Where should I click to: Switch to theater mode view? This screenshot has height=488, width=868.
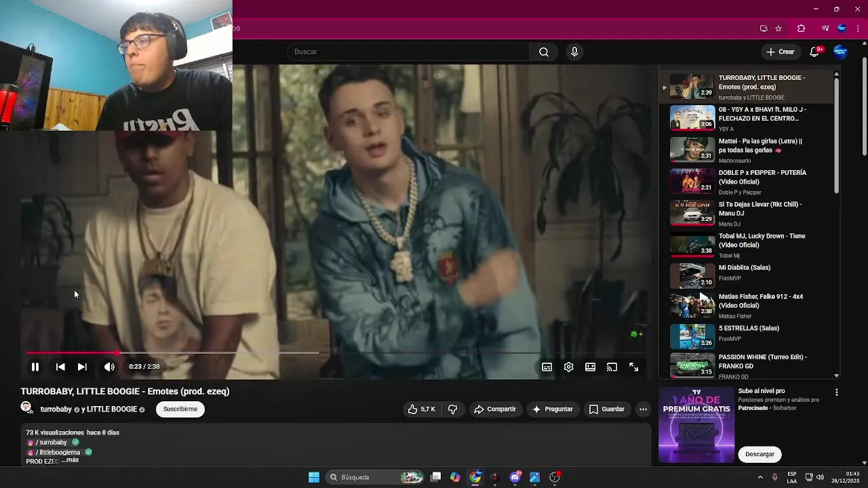click(591, 367)
